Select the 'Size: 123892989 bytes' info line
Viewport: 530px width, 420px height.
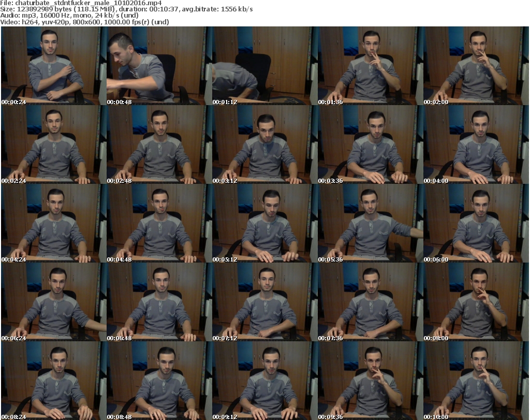[126, 9]
